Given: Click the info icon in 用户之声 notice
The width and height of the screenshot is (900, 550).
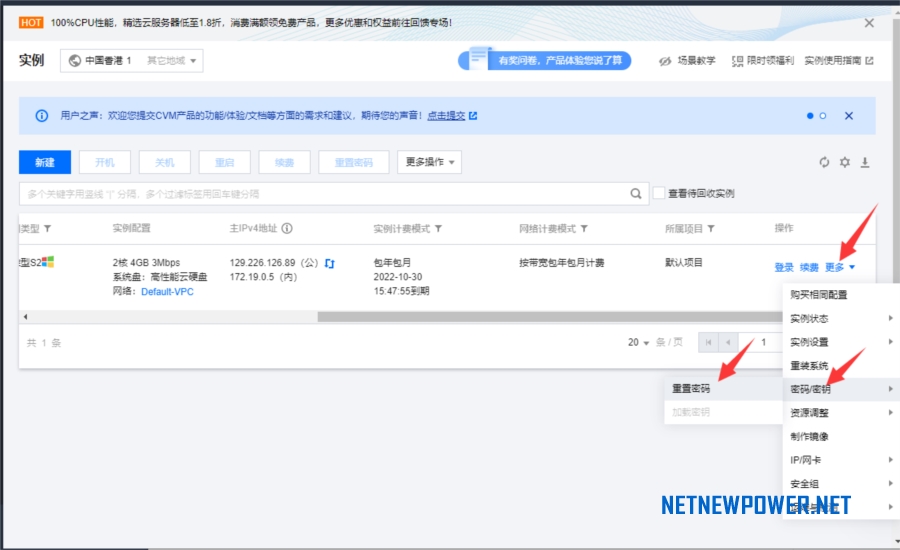Looking at the screenshot, I should 42,116.
